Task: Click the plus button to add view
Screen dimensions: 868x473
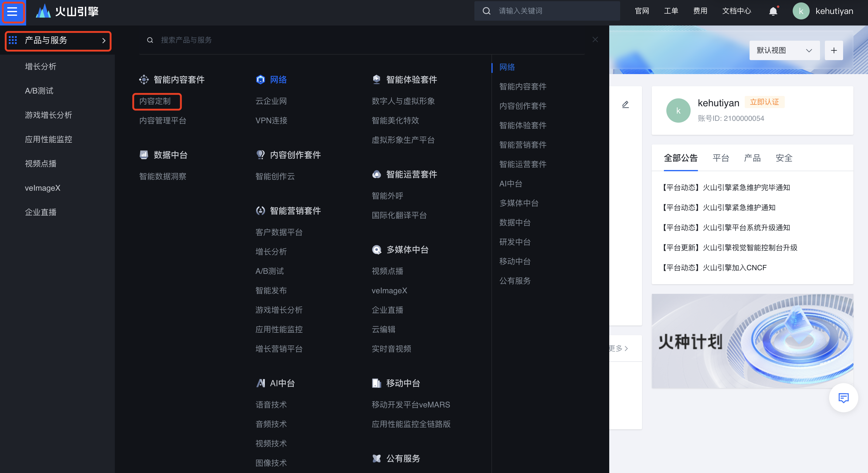Action: click(x=834, y=50)
